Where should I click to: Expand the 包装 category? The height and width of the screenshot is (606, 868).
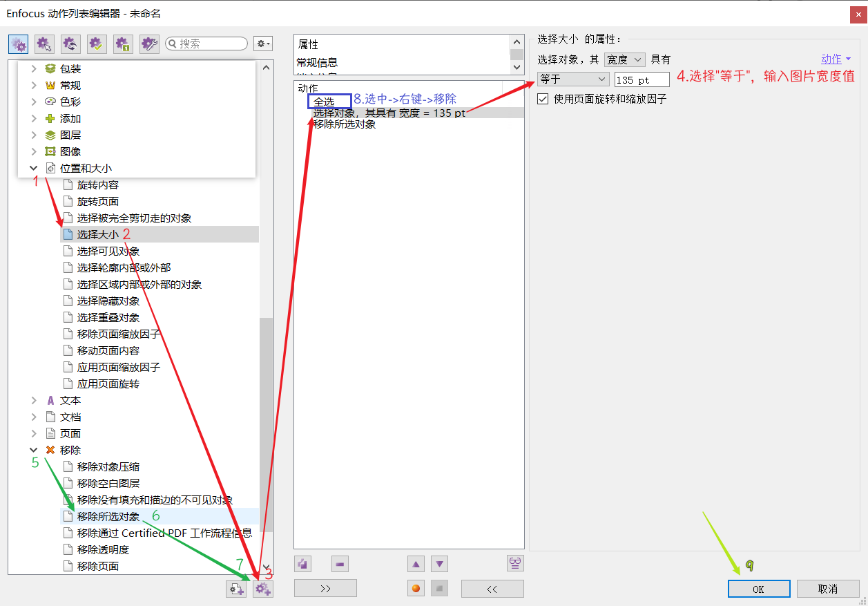[x=34, y=68]
